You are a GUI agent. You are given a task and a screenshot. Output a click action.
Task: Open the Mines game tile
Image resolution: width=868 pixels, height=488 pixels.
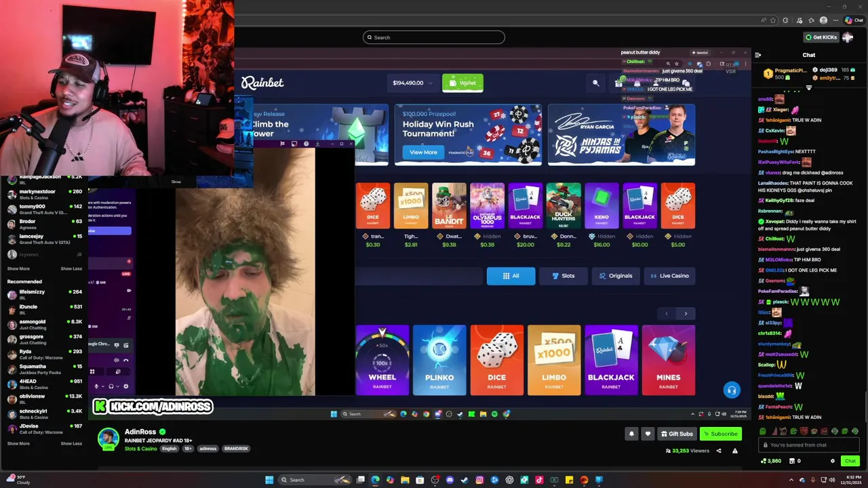point(668,360)
